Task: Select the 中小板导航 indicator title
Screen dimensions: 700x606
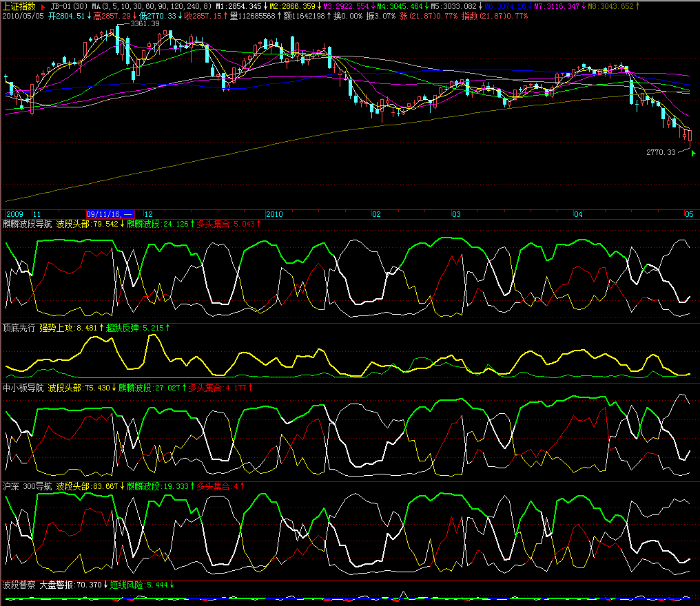Action: pyautogui.click(x=23, y=388)
